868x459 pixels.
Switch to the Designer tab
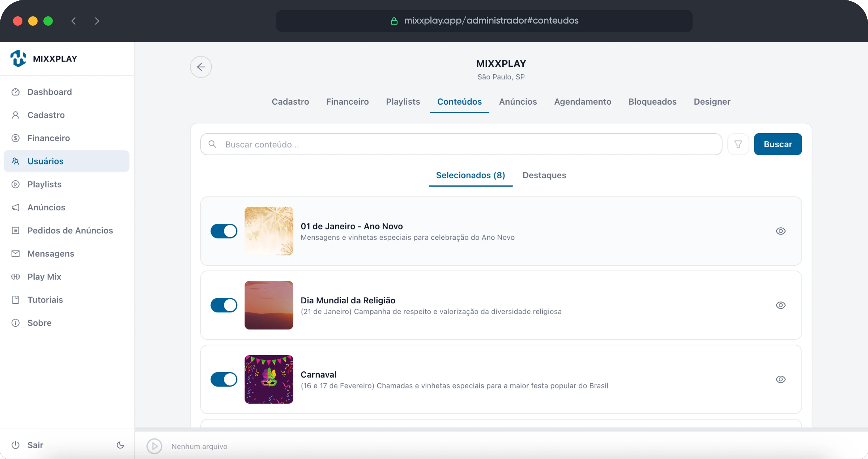(x=712, y=102)
